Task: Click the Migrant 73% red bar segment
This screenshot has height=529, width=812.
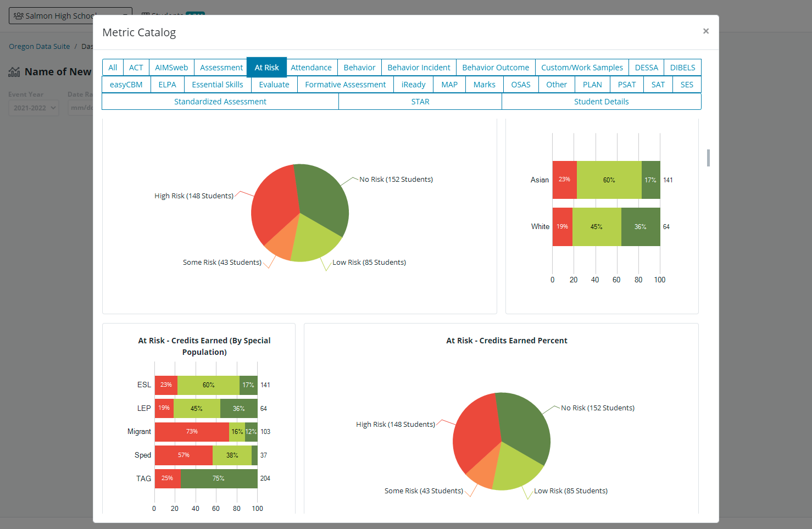Action: [191, 432]
